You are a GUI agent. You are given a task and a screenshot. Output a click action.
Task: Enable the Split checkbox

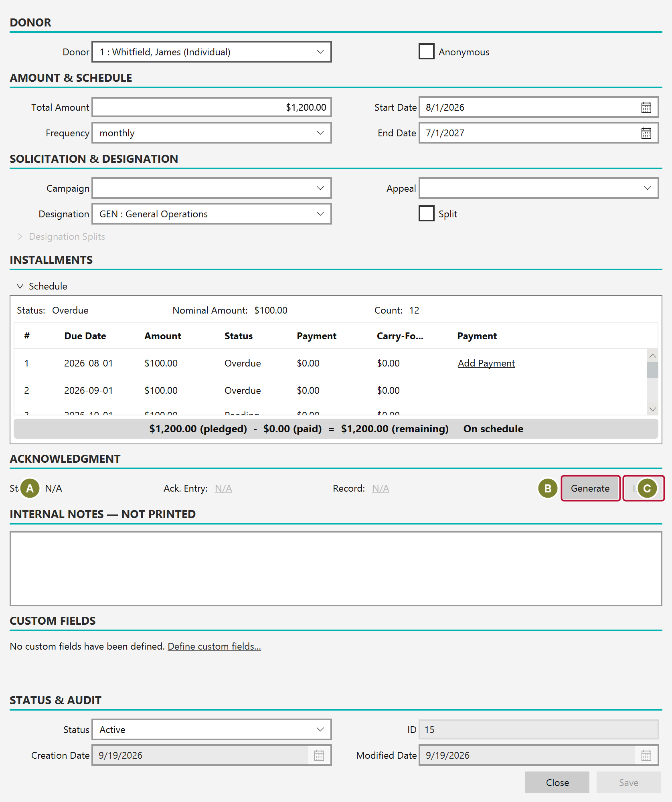click(426, 214)
